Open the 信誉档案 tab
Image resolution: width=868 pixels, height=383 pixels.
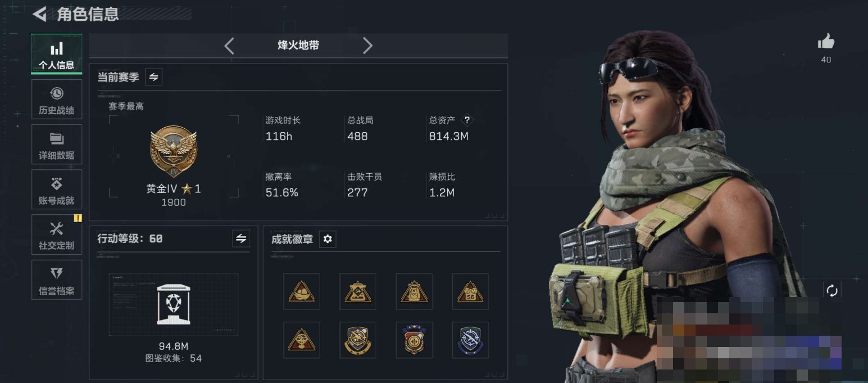click(56, 280)
